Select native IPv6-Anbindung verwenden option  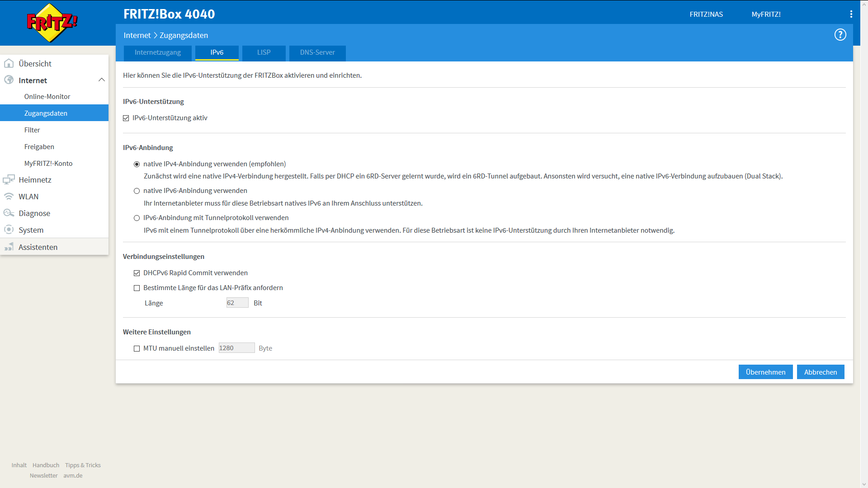[137, 191]
